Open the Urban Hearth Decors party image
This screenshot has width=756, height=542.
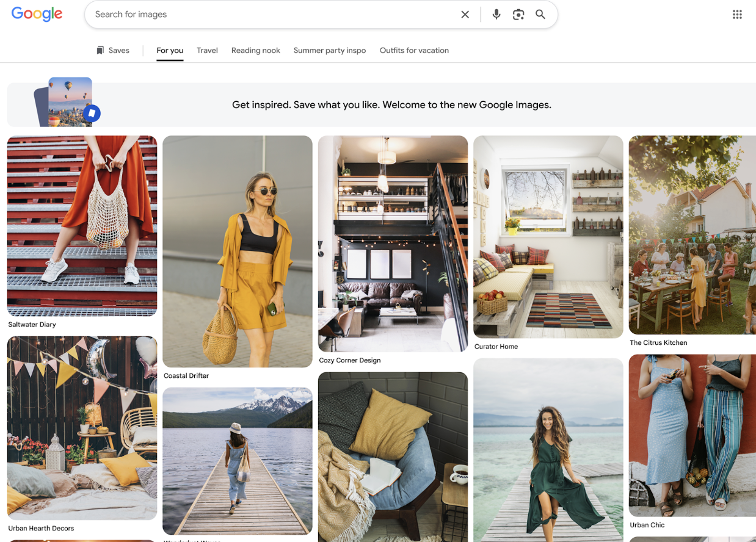(82, 428)
